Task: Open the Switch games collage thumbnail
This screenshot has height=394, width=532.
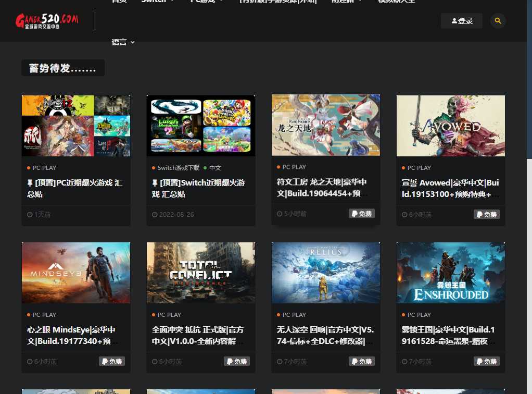Action: tap(200, 126)
